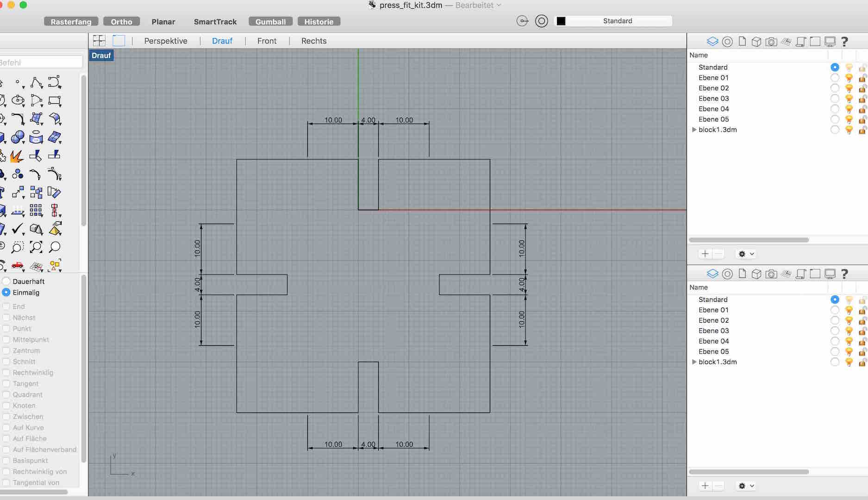Viewport: 868px width, 500px height.
Task: Enable the Quadrant snap checkbox
Action: [x=6, y=395]
